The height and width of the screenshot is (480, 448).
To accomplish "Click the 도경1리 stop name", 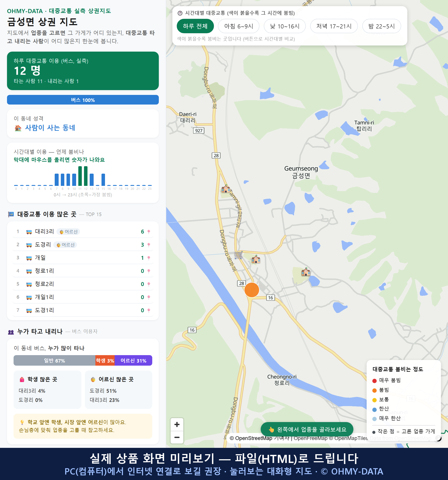I will tap(44, 310).
